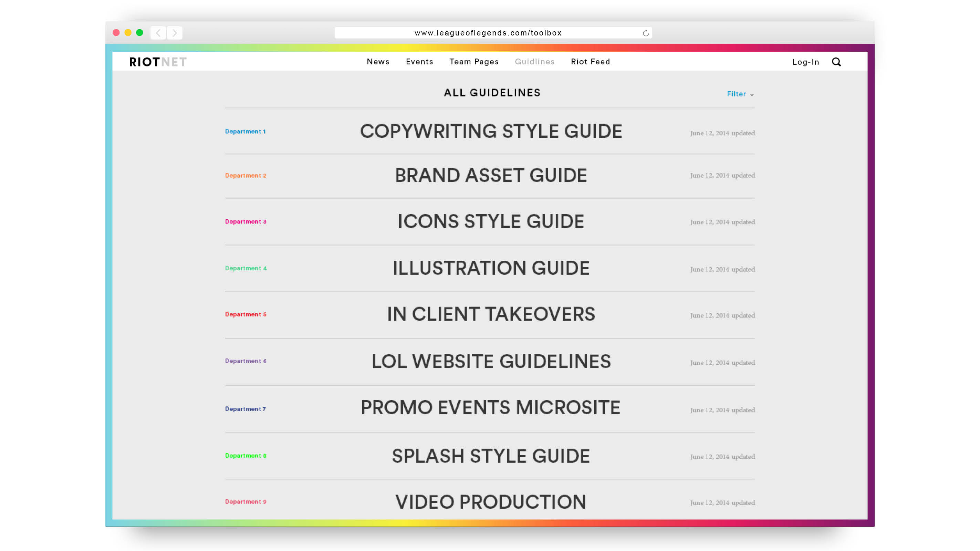Open LoL Website Guidelines
The width and height of the screenshot is (980, 551).
[x=491, y=361]
